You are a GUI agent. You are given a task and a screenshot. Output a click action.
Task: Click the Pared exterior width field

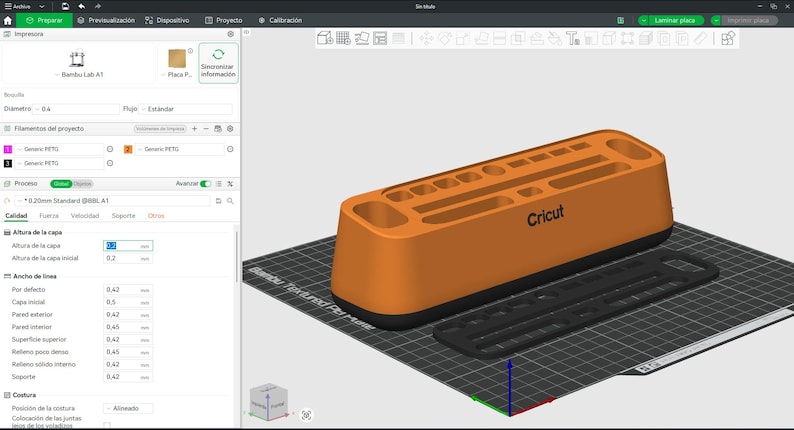128,315
